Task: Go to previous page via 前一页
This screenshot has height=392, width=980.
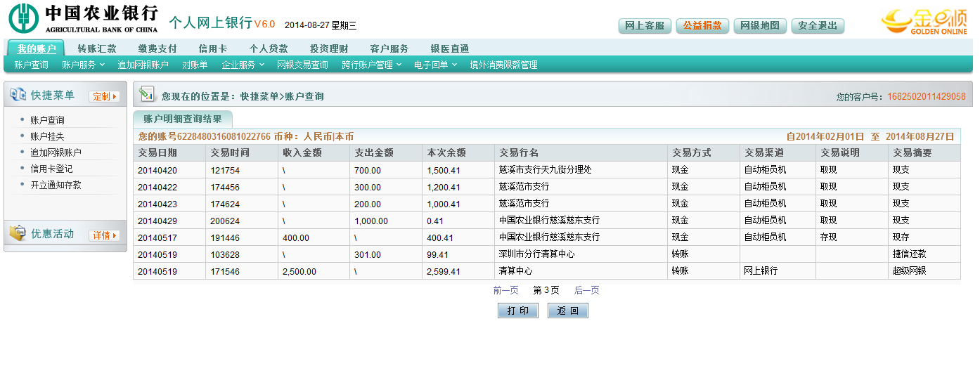Action: point(506,290)
